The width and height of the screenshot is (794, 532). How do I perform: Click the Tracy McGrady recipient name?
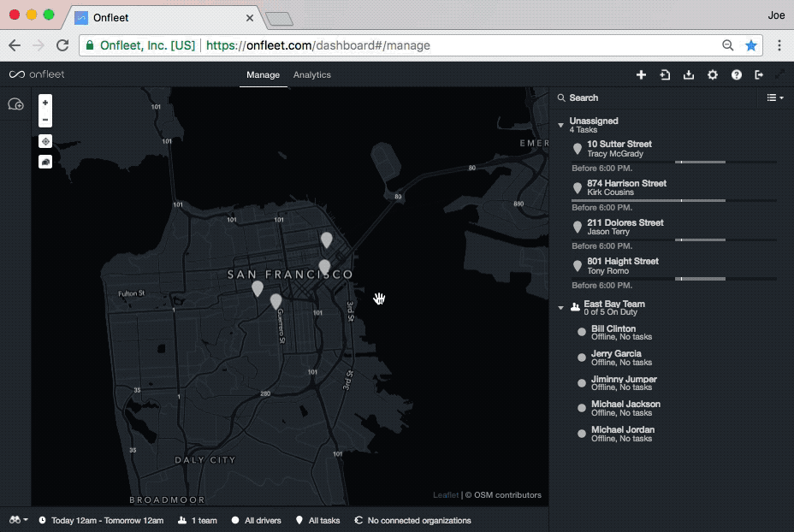pyautogui.click(x=615, y=154)
